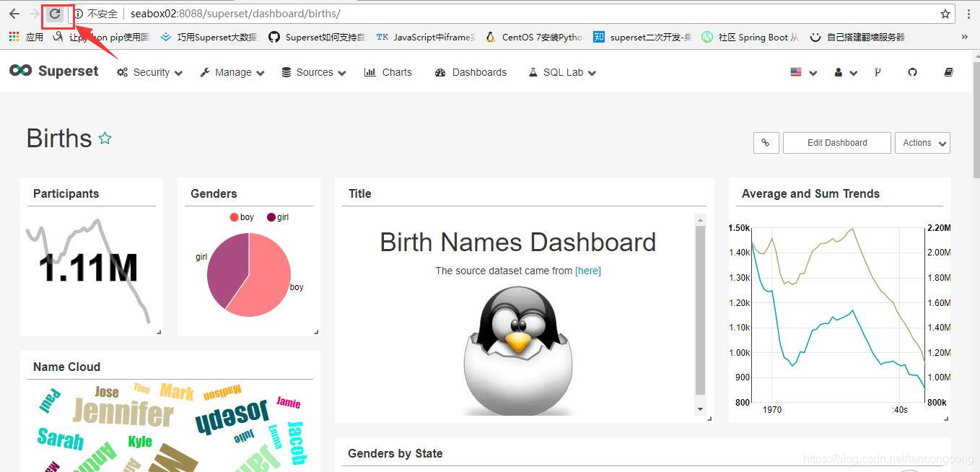Expand the SQL Lab menu
Viewport: 980px width, 472px height.
(561, 72)
